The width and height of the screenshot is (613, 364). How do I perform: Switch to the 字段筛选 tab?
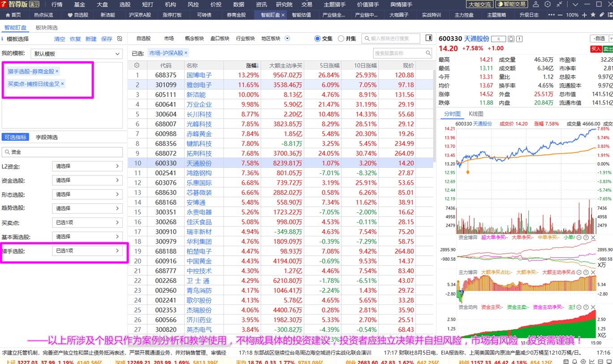point(47,137)
